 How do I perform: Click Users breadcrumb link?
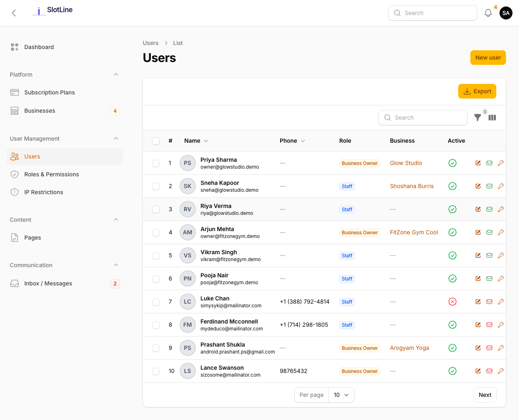[x=150, y=43]
